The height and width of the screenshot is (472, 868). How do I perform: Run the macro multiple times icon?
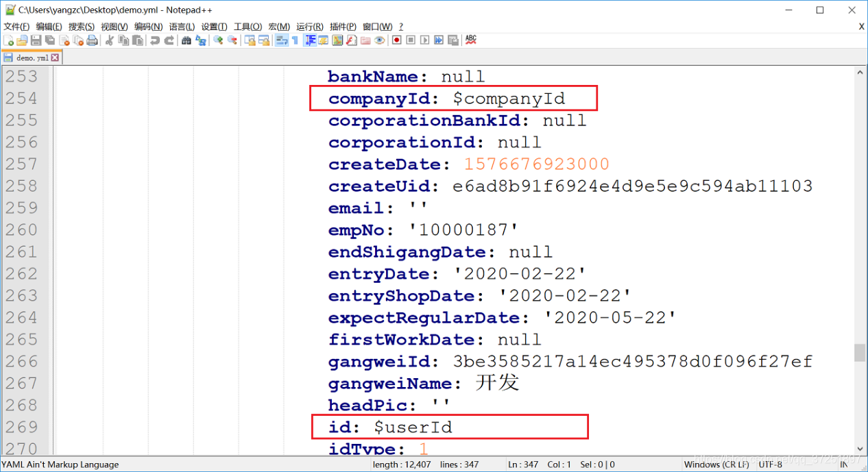click(439, 40)
